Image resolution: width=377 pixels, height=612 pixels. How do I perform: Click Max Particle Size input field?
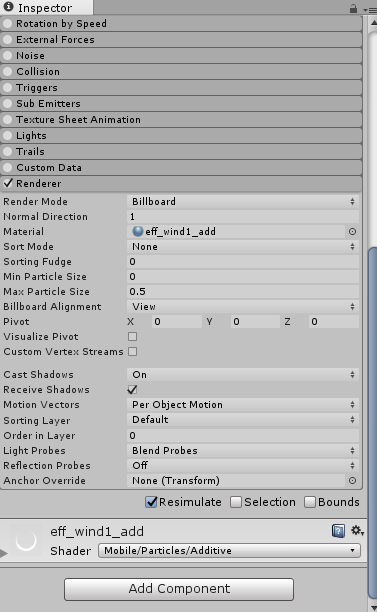tap(243, 292)
